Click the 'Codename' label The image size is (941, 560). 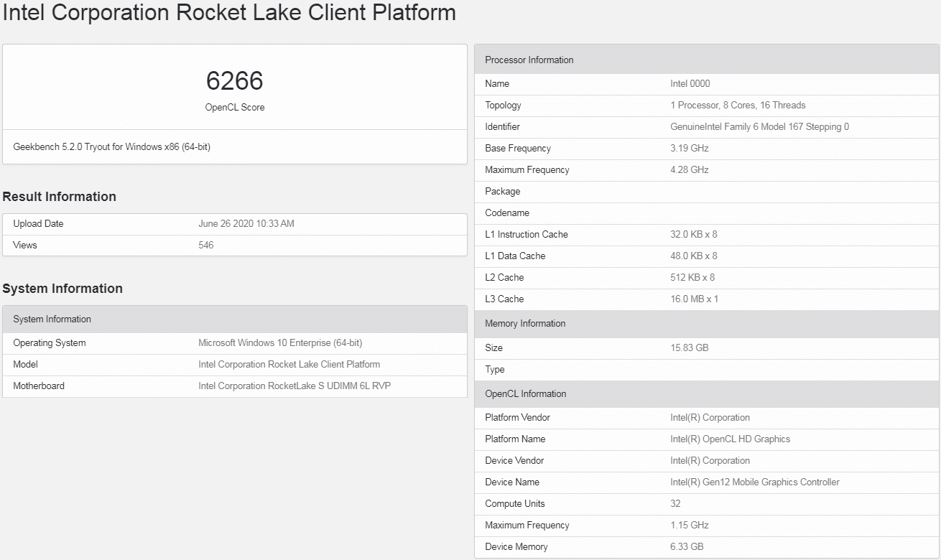507,213
